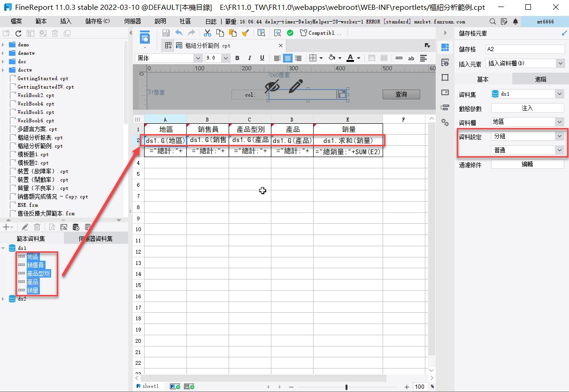The width and height of the screenshot is (569, 392).
Task: Click the hidden eye icon in parameter panel
Action: pos(272,86)
